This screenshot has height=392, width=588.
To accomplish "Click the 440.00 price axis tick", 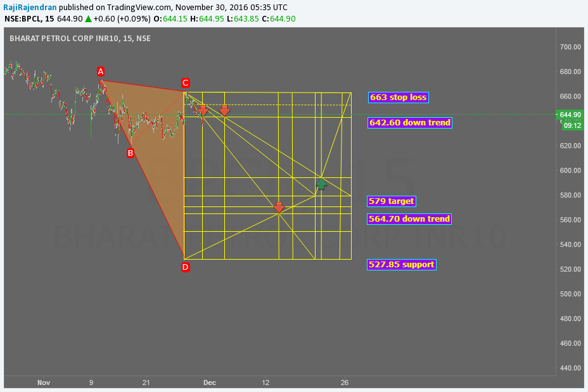I will pos(570,369).
